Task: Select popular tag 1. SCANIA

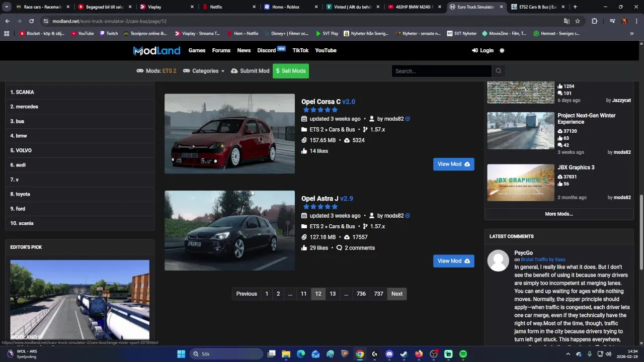Action: click(22, 92)
